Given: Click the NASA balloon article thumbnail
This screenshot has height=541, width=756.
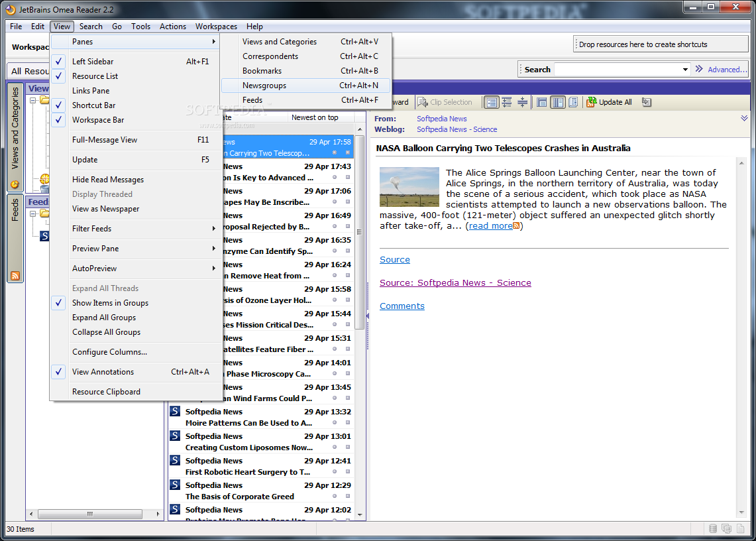Looking at the screenshot, I should (x=409, y=187).
